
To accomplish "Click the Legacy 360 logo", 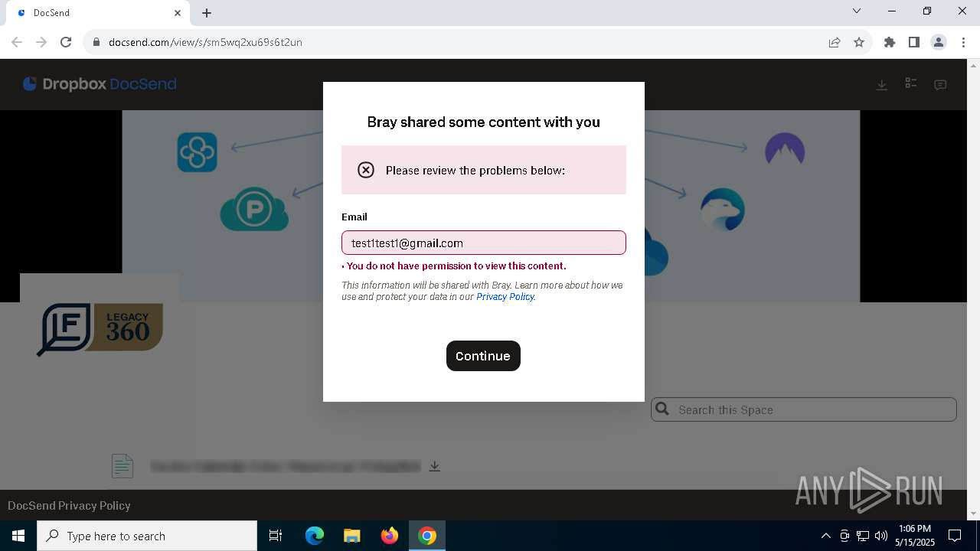I will point(100,330).
